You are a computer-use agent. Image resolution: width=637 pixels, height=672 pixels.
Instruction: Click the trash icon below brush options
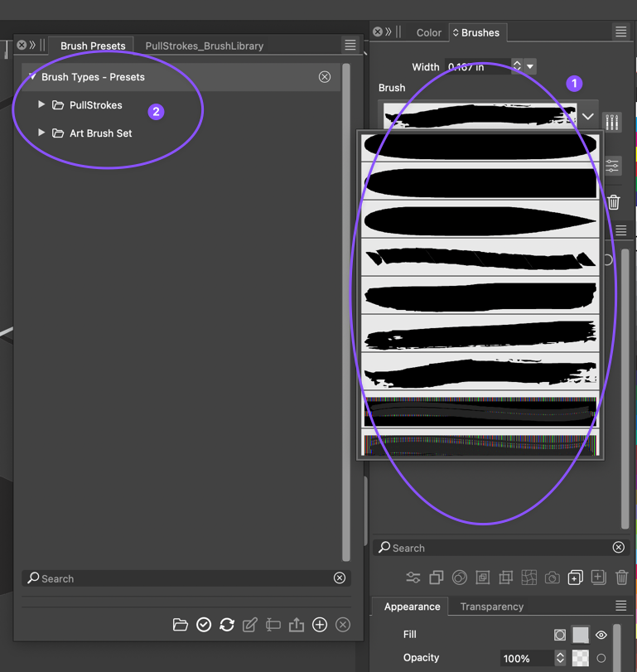614,202
